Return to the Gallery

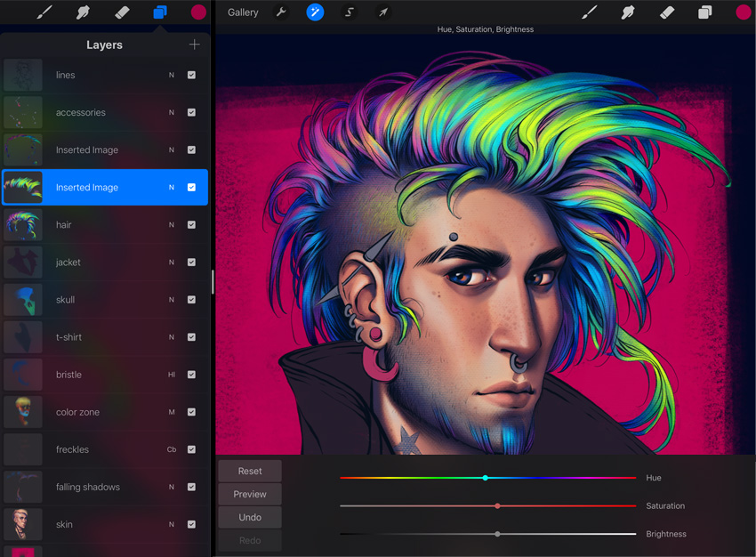241,12
